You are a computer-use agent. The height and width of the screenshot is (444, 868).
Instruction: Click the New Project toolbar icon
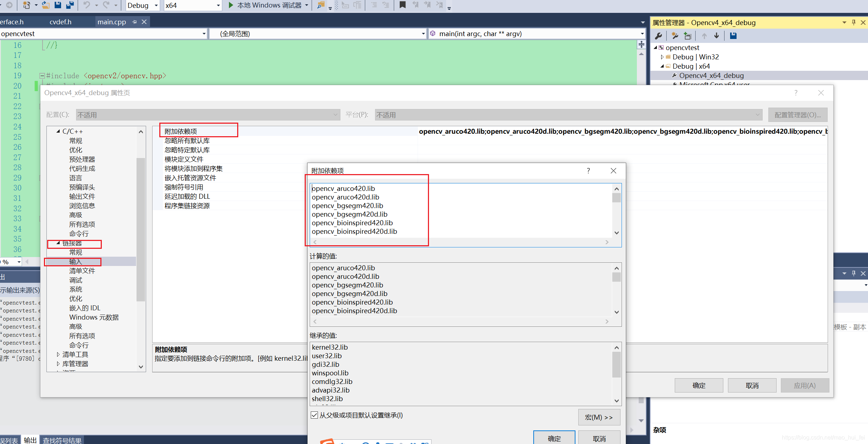27,5
